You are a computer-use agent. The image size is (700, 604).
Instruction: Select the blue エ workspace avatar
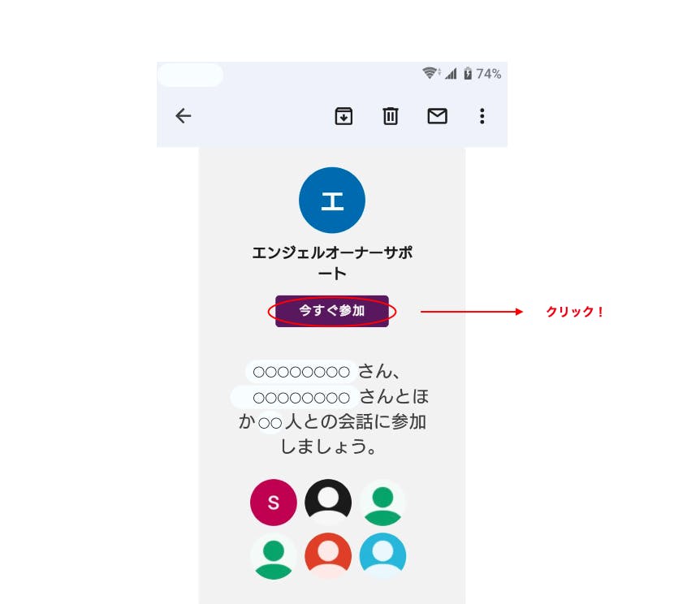pos(331,200)
